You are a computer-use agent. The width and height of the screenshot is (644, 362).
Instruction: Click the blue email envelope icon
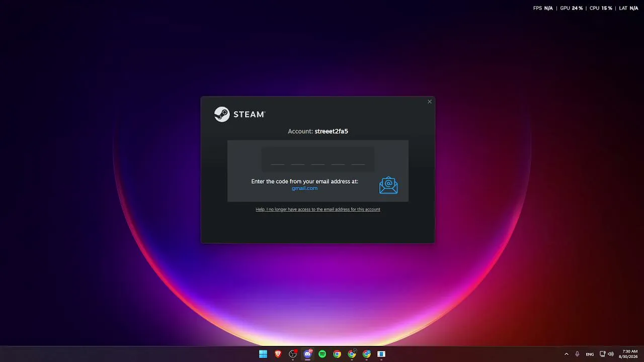pyautogui.click(x=388, y=185)
